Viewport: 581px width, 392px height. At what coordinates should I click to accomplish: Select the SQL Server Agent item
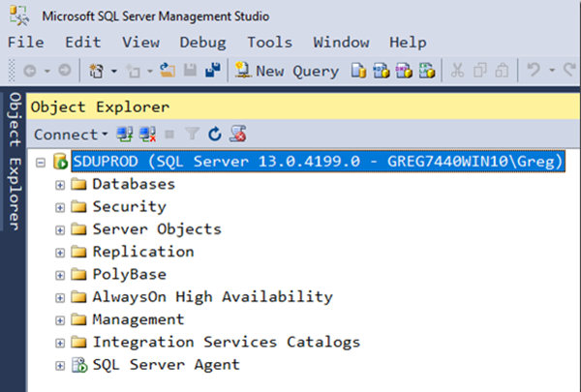coord(166,365)
